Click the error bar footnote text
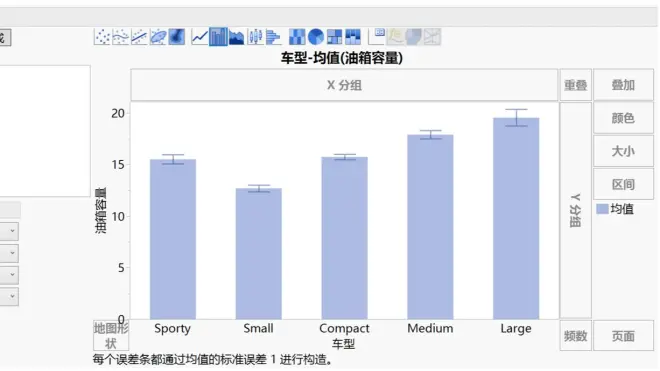Screen dimensions: 660x371 213,360
